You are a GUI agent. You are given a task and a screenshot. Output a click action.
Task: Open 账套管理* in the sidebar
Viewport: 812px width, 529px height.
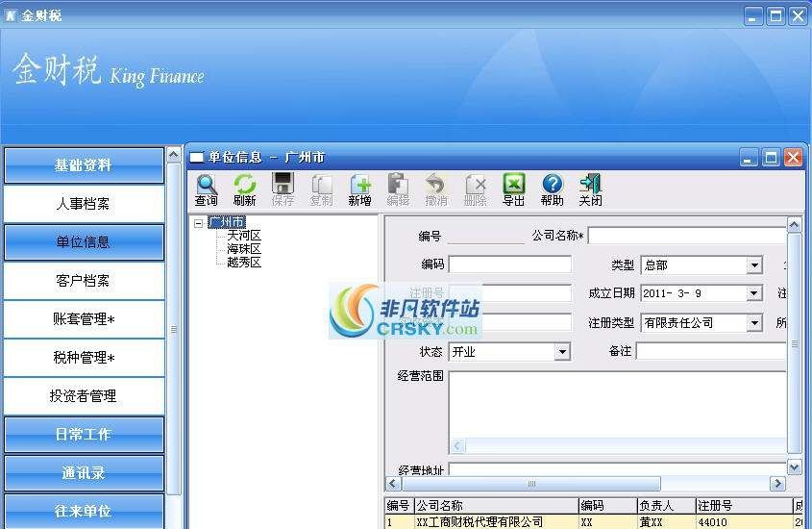coord(84,319)
